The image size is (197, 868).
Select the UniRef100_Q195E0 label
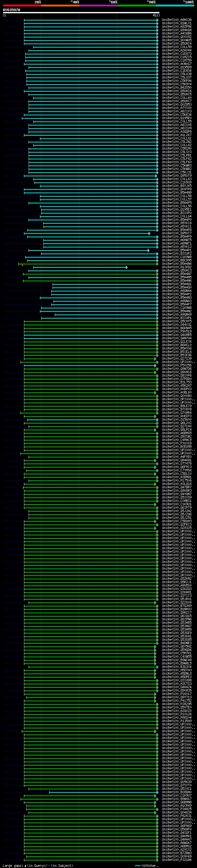(x=176, y=118)
